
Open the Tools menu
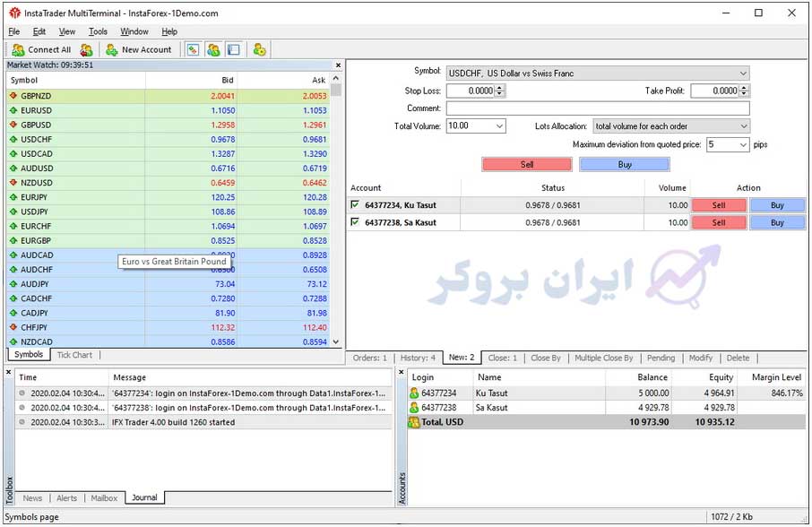[x=98, y=31]
